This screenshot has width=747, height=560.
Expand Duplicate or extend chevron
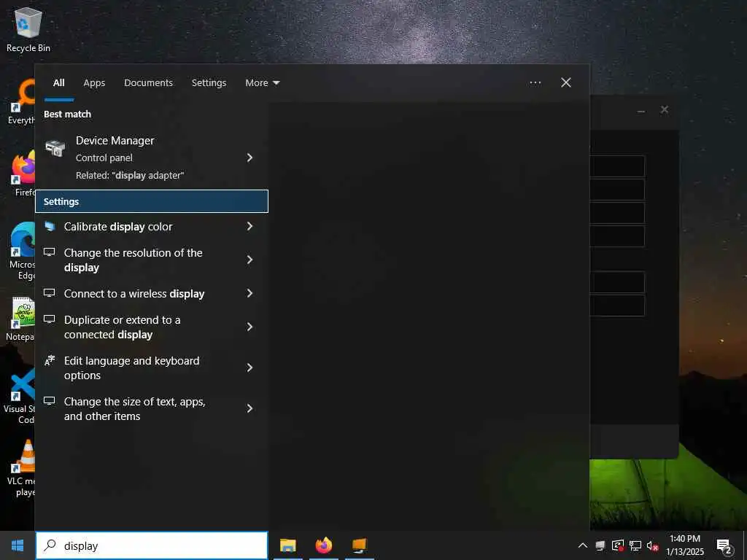249,327
